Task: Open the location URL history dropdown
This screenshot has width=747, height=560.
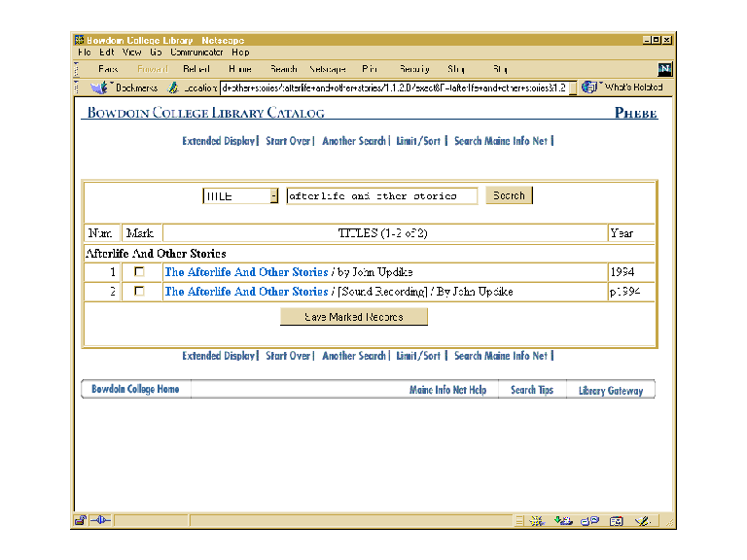Action: (x=573, y=87)
